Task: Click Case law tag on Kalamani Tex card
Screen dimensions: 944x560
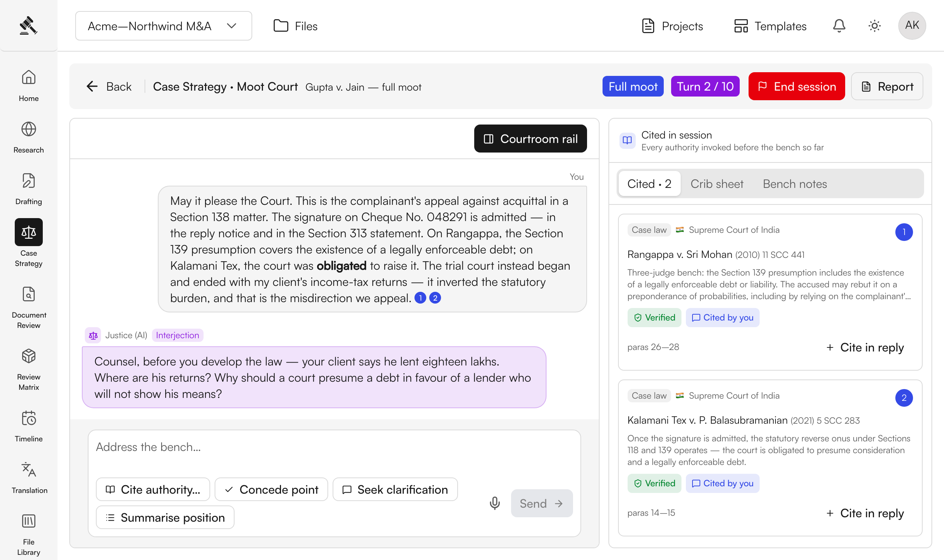Action: point(649,395)
